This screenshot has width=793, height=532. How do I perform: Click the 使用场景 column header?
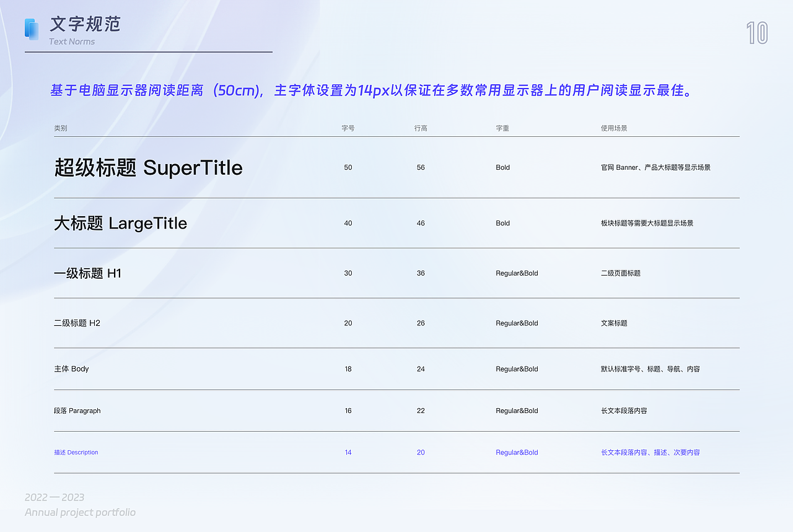[614, 128]
